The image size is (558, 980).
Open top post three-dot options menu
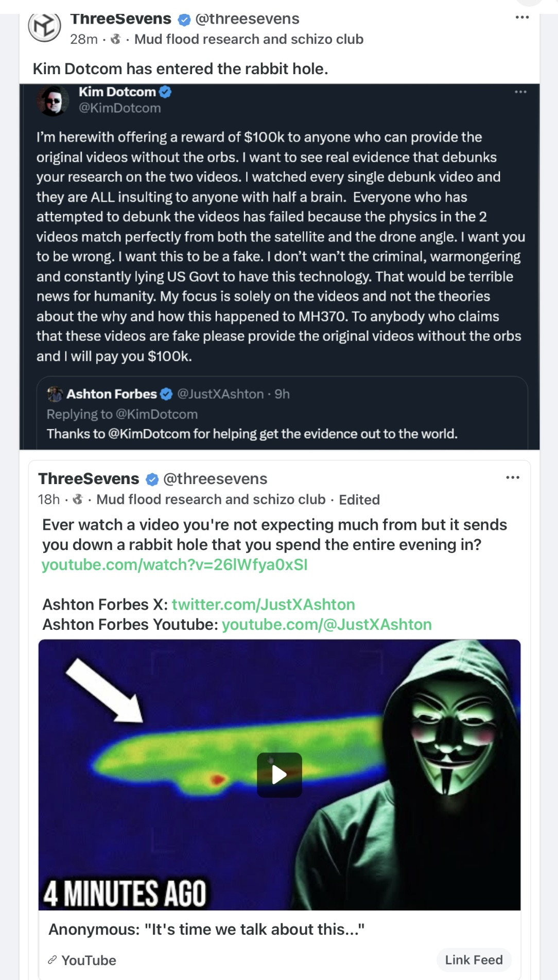[522, 18]
